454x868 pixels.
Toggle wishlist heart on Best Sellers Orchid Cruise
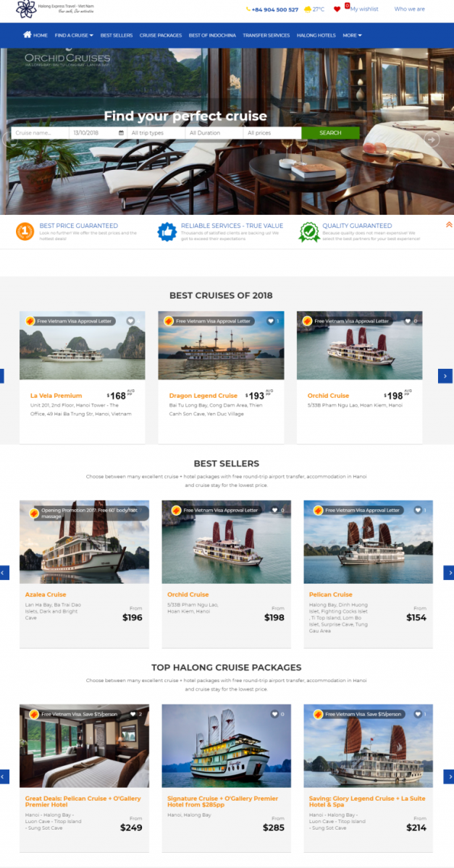(275, 511)
